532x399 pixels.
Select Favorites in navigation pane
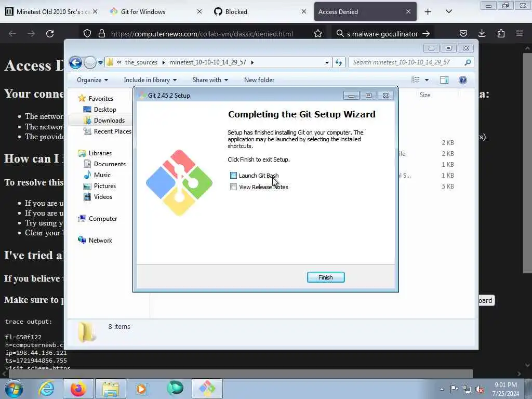pos(101,98)
